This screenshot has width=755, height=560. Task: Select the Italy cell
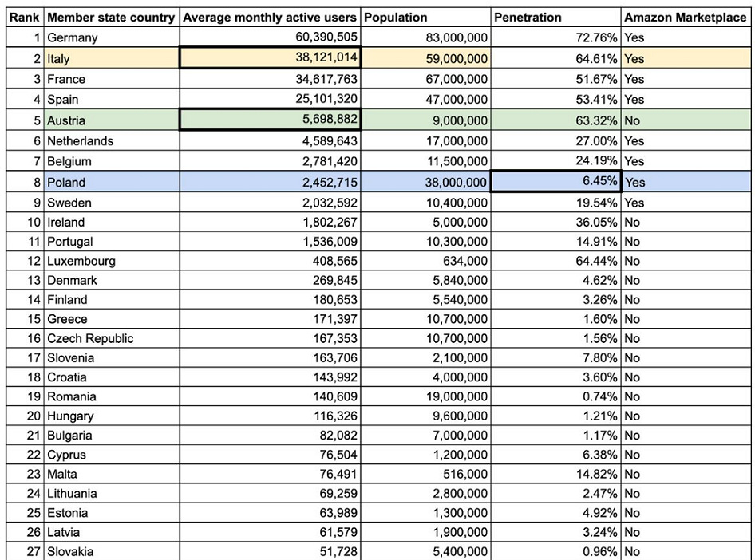(112, 58)
